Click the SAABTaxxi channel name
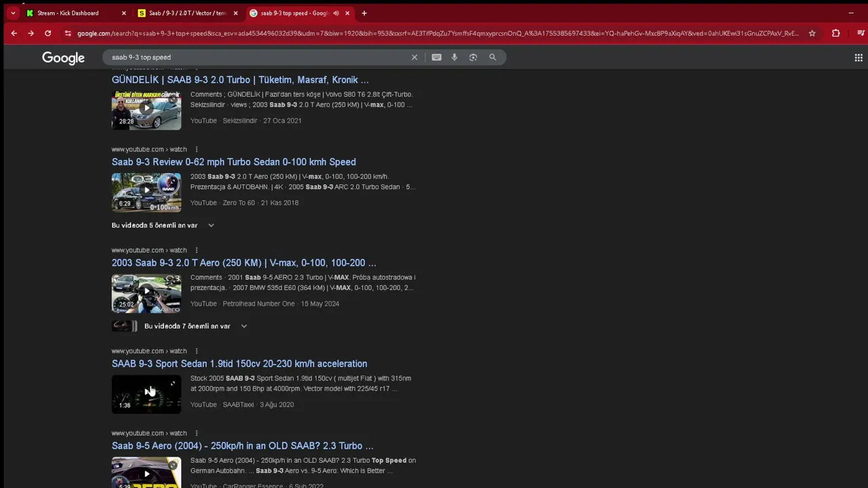This screenshot has height=488, width=868. (x=238, y=405)
